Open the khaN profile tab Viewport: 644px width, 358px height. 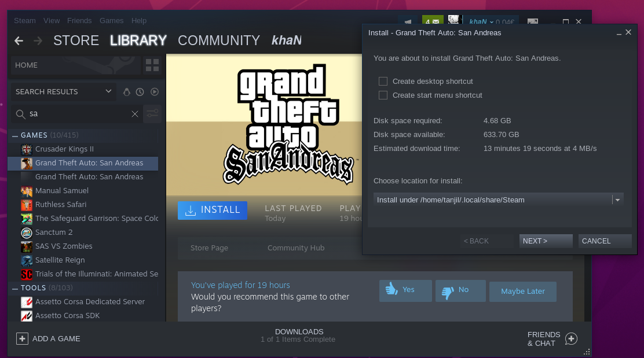pyautogui.click(x=287, y=40)
